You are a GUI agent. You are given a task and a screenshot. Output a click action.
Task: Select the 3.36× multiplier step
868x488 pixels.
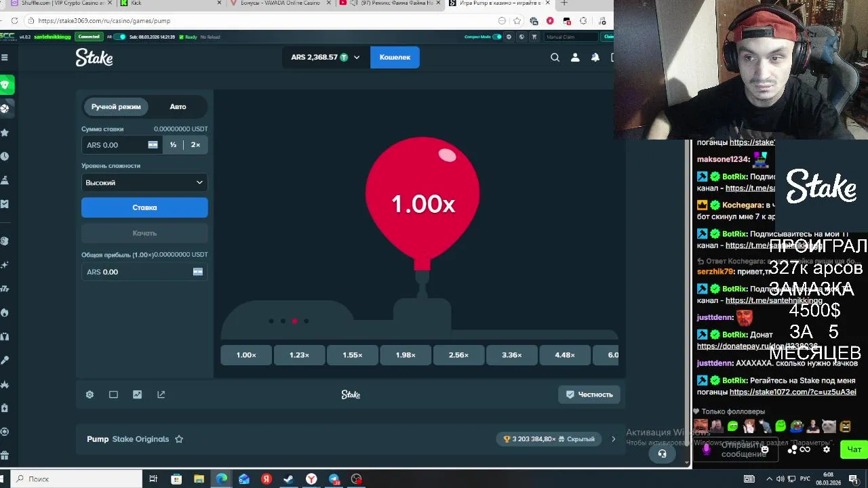pyautogui.click(x=512, y=355)
